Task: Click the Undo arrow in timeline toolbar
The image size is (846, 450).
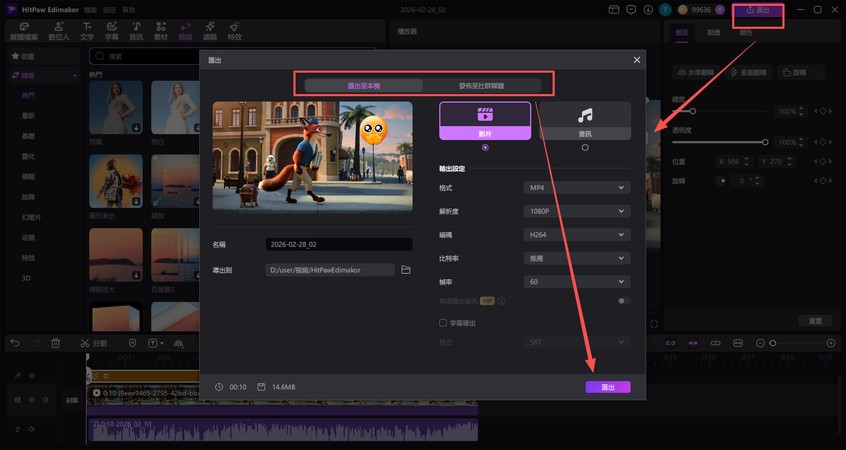Action: pyautogui.click(x=15, y=343)
